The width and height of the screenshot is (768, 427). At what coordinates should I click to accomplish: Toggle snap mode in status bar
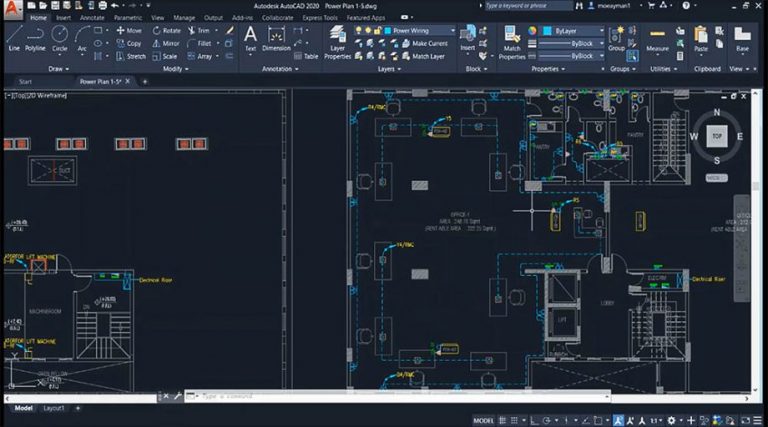tap(514, 420)
